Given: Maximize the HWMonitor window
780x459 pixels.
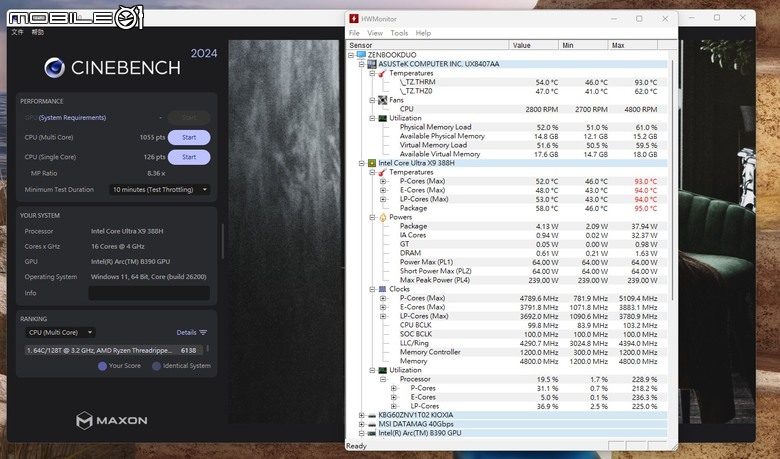Looking at the screenshot, I should [639, 19].
